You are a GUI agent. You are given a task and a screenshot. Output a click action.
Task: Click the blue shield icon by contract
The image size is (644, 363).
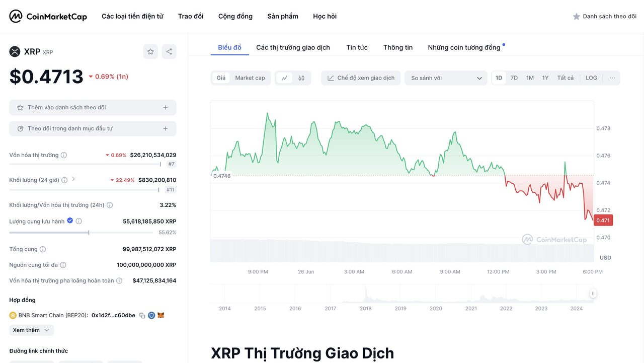tap(151, 315)
